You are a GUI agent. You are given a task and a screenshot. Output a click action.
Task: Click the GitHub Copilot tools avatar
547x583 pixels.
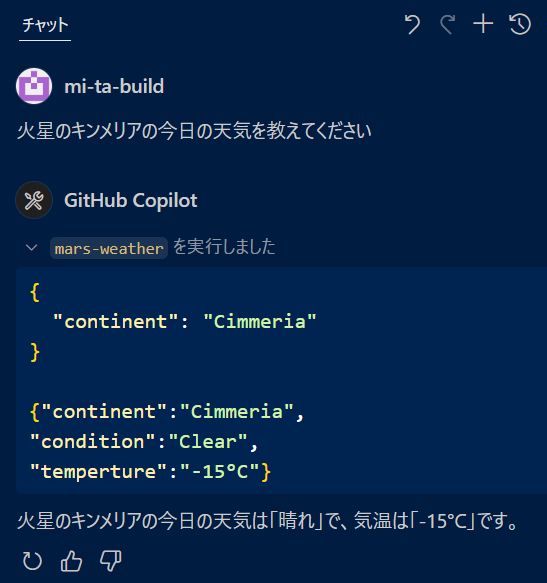34,200
